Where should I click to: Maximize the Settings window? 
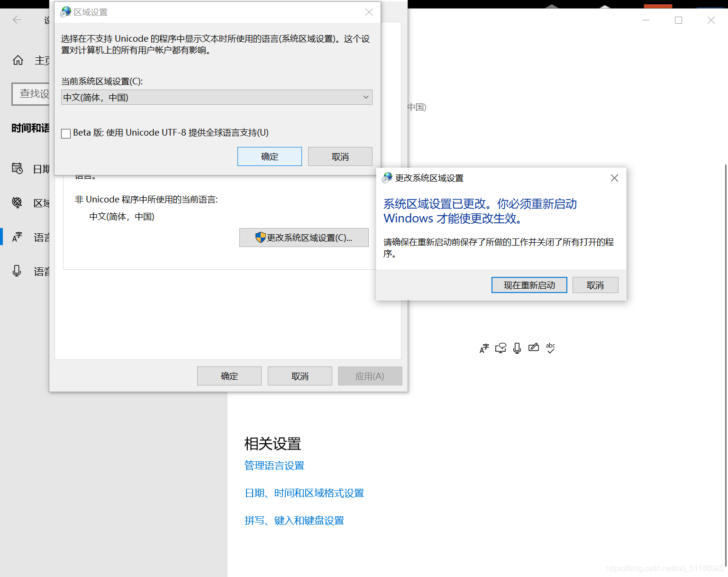[678, 20]
